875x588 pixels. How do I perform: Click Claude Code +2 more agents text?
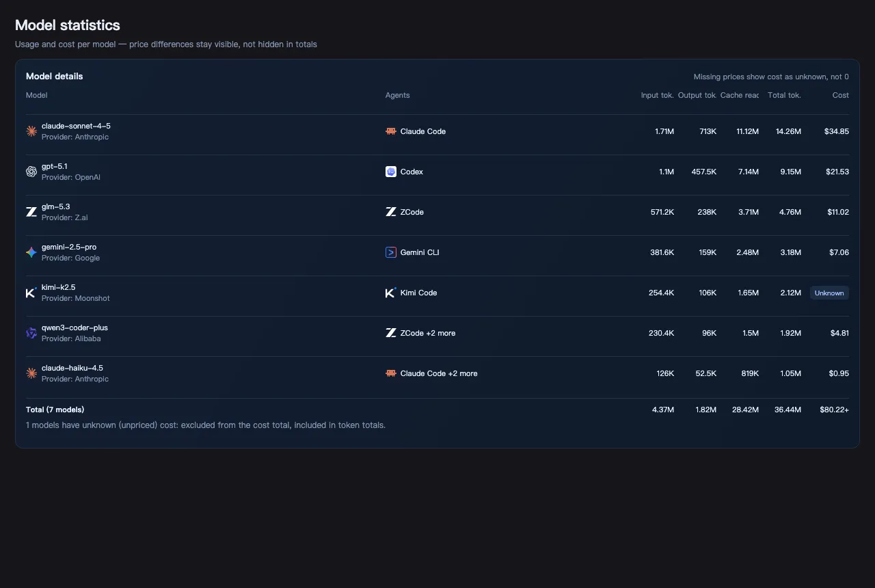pos(439,373)
